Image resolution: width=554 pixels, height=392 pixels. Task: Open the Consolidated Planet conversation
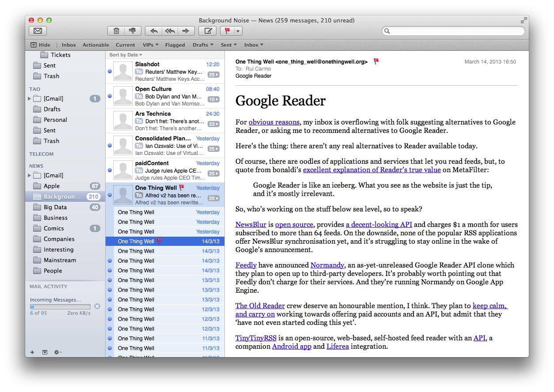[x=165, y=146]
